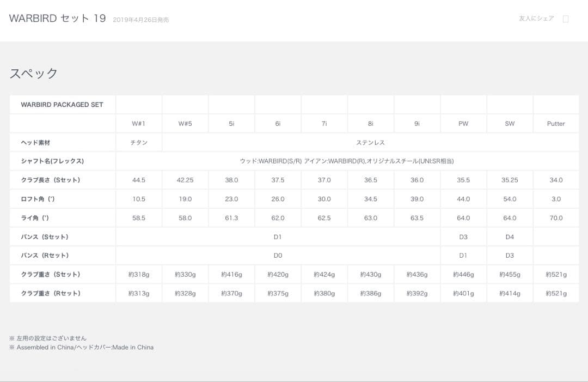This screenshot has width=588, height=382.
Task: Click the 8i column header
Action: coord(371,124)
